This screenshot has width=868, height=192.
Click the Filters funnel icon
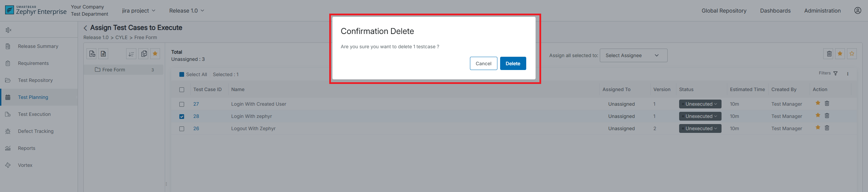coord(835,73)
